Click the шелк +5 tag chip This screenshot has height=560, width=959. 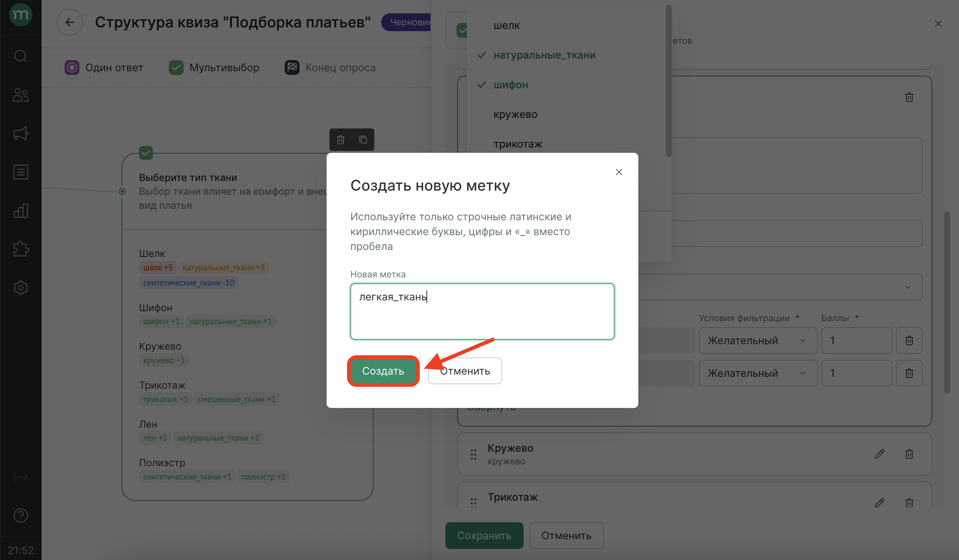click(158, 268)
